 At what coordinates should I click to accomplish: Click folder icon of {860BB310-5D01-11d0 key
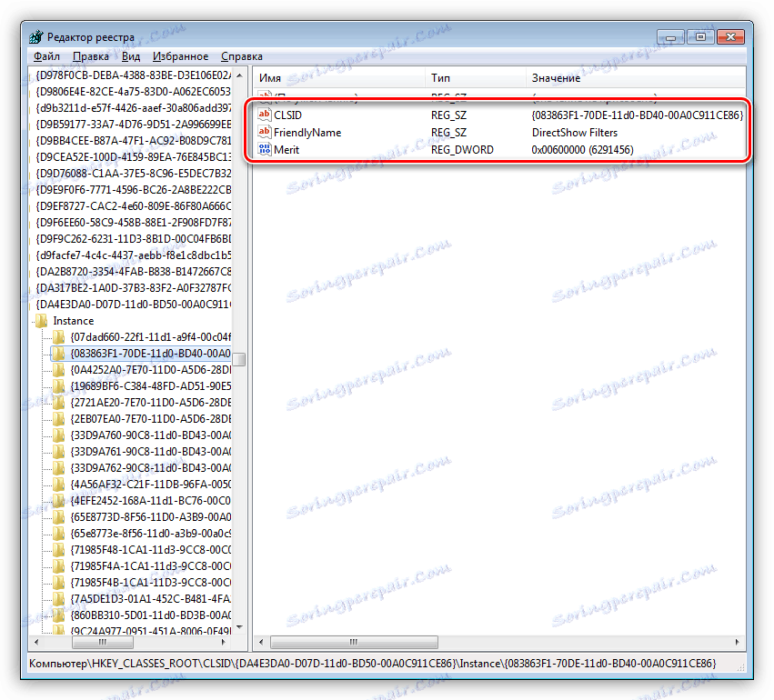pos(59,615)
